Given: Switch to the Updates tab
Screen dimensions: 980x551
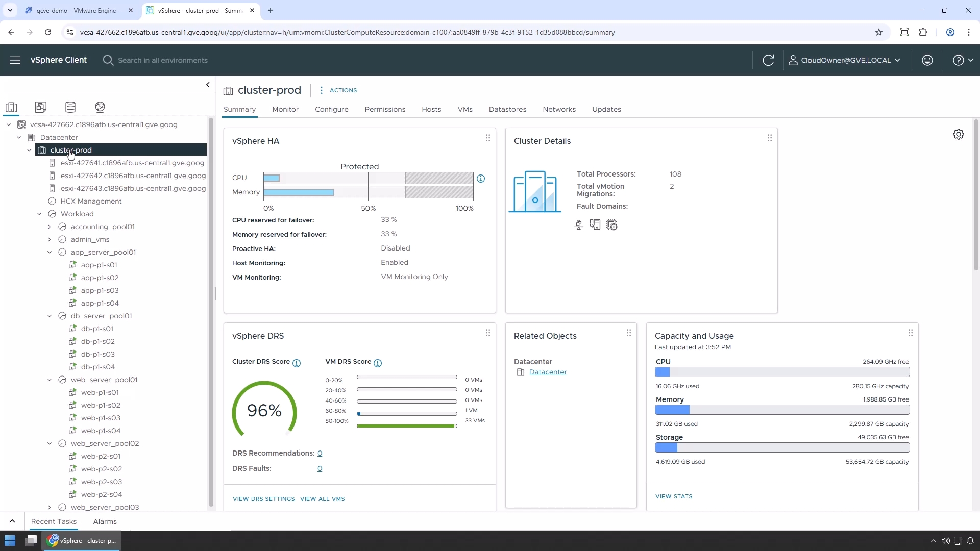Looking at the screenshot, I should coord(606,109).
